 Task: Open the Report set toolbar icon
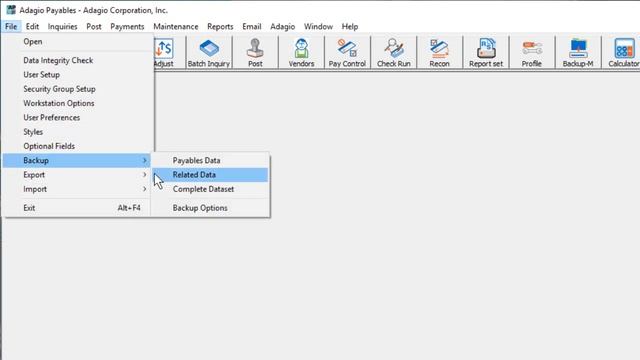486,53
